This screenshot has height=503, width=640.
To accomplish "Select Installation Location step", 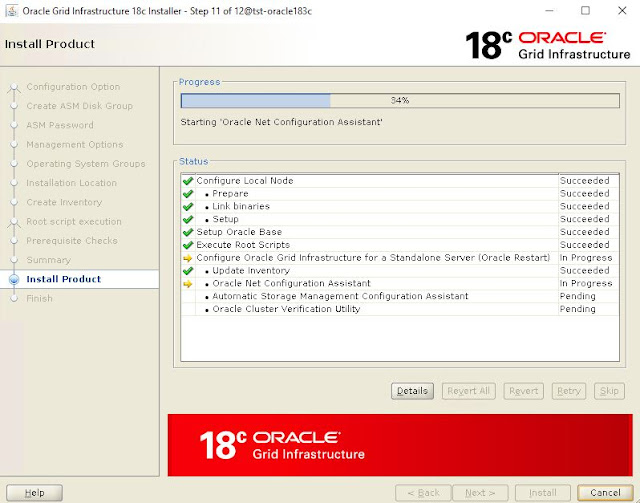I will tap(71, 183).
